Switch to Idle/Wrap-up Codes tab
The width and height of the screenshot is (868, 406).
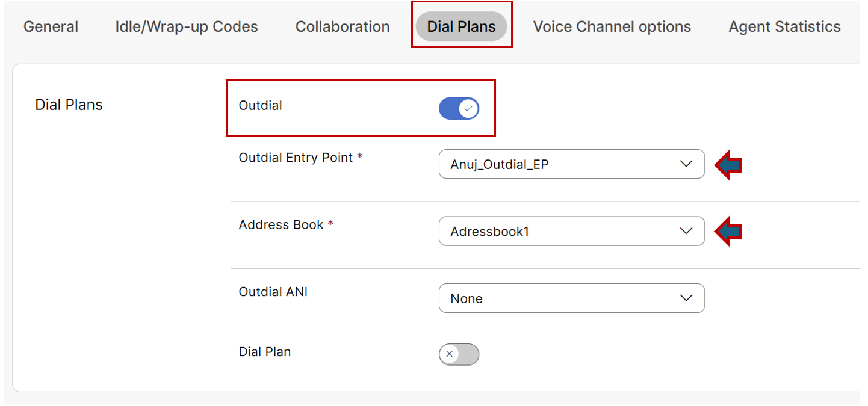tap(187, 27)
